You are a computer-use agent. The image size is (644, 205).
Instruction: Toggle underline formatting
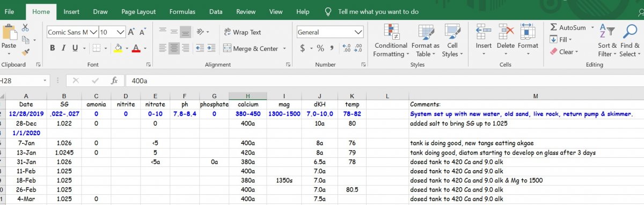75,48
